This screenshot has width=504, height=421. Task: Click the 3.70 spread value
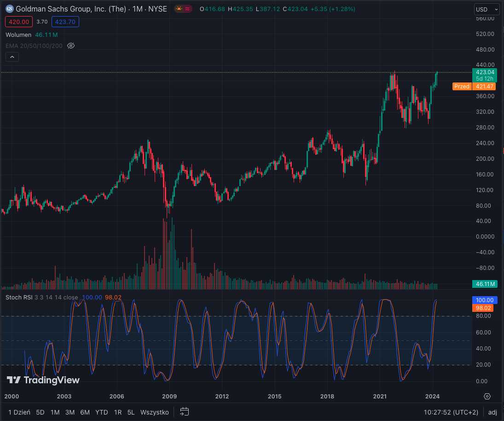[x=42, y=22]
